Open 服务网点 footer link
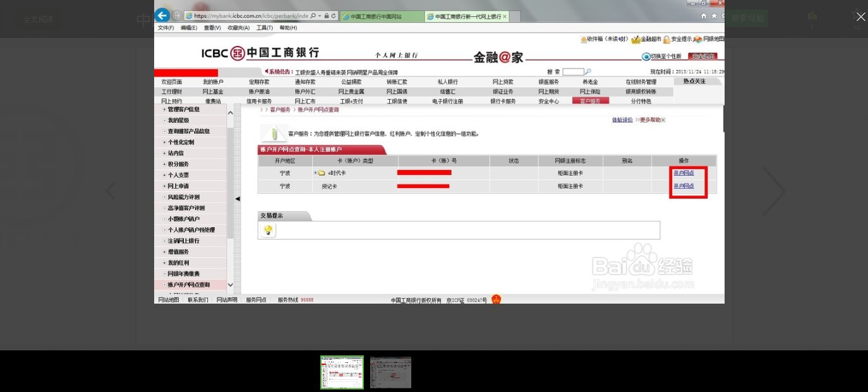The width and height of the screenshot is (868, 392). click(x=256, y=300)
